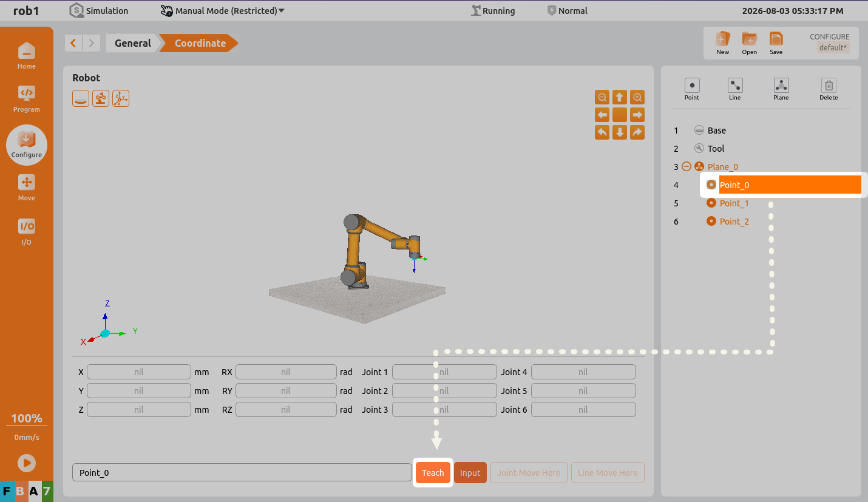The height and width of the screenshot is (502, 868).
Task: Select the Configure sidebar icon
Action: click(x=26, y=144)
